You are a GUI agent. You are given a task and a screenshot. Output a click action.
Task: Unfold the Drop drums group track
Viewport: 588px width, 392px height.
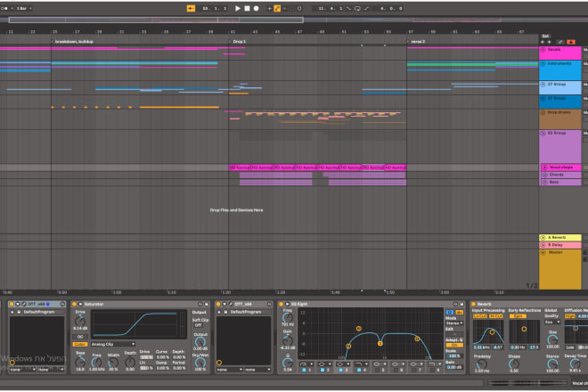(x=543, y=112)
